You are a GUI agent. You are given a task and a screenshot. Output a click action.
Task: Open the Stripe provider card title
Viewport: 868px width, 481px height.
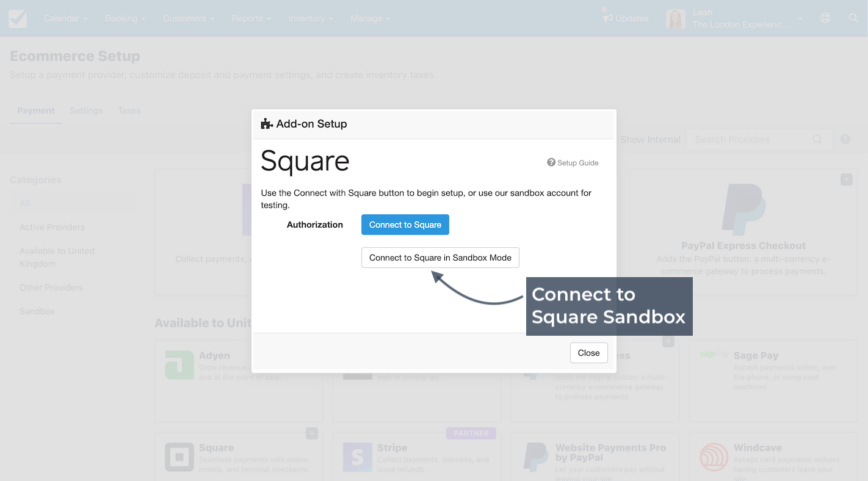(x=392, y=448)
